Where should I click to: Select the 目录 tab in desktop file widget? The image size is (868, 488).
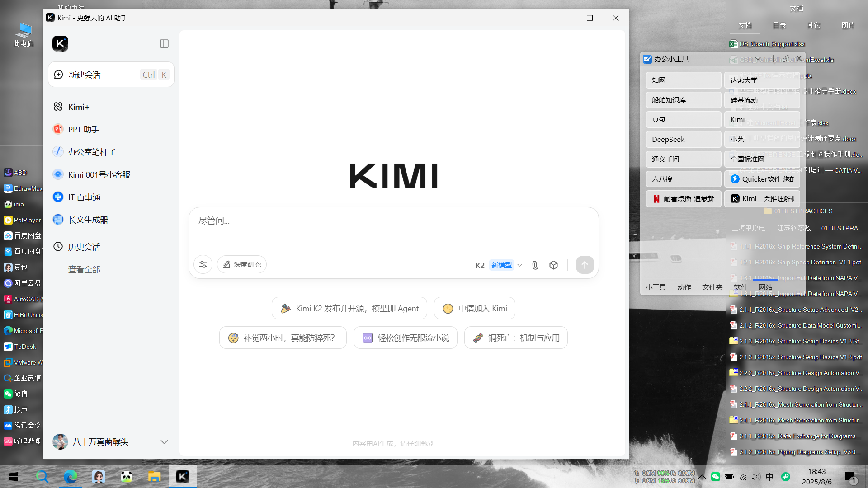pyautogui.click(x=779, y=25)
